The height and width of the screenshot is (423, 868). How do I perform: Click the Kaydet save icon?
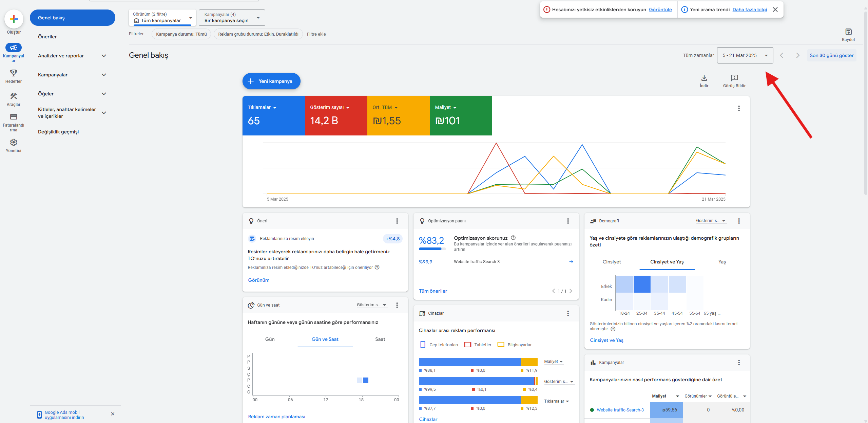[848, 32]
